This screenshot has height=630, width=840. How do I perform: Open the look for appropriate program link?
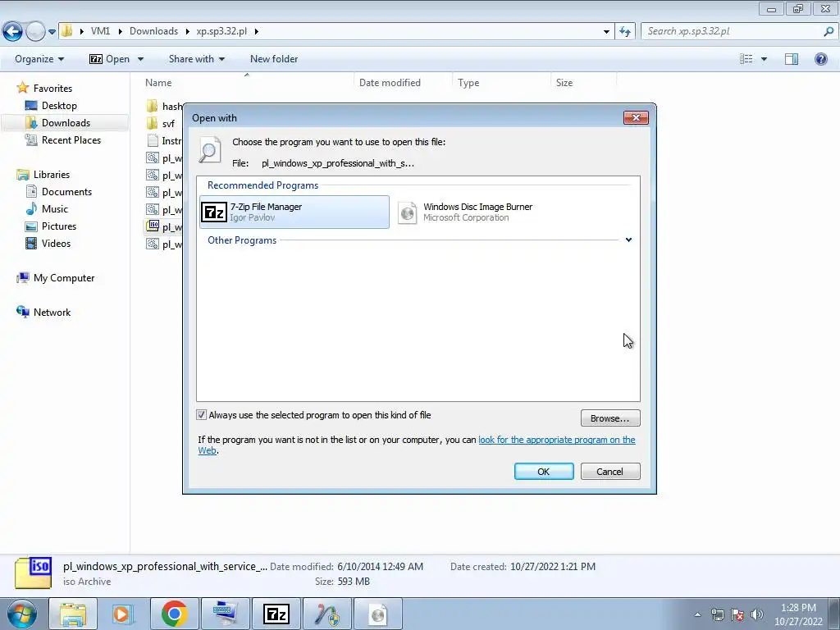(x=557, y=440)
